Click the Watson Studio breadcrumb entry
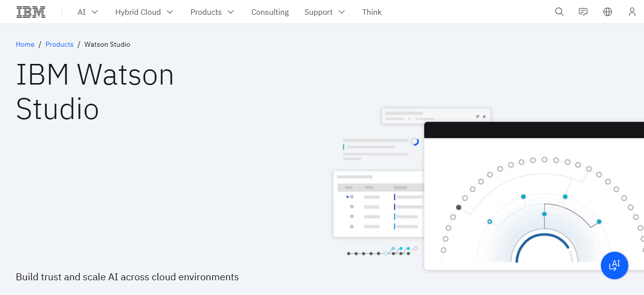Viewport: 644px width, 295px height. (107, 44)
